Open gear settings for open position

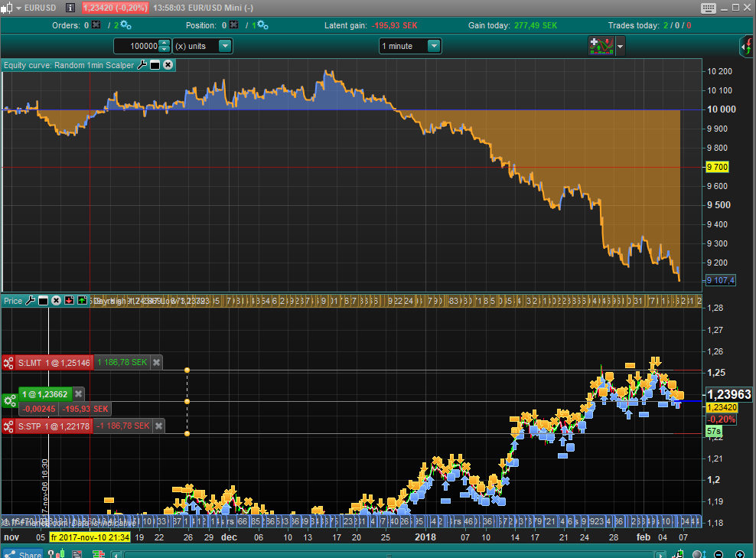click(10, 401)
